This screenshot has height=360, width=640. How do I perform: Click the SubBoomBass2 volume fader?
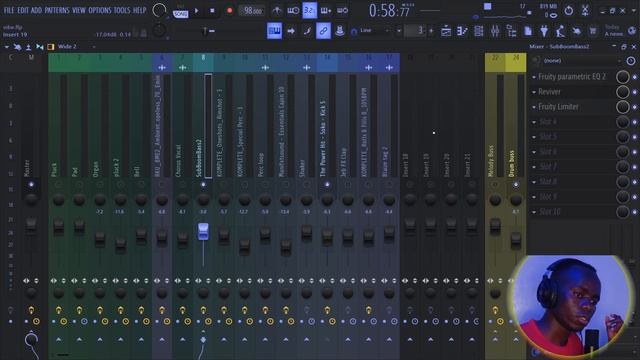(203, 231)
